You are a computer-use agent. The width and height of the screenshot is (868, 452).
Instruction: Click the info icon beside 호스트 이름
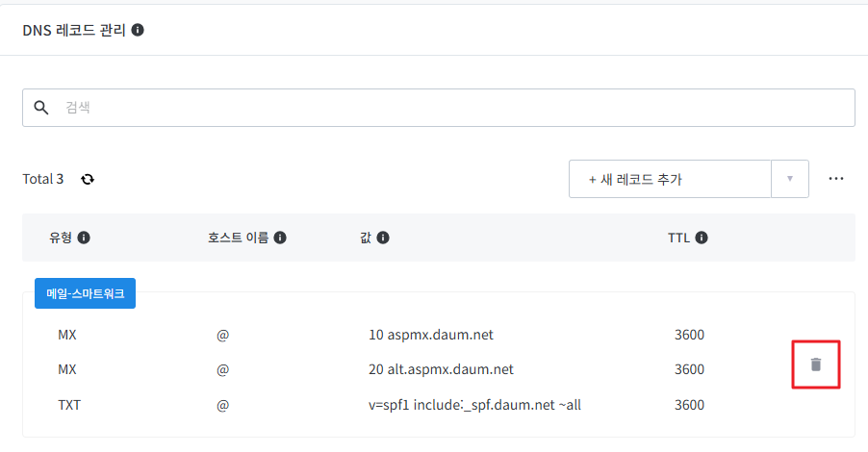(x=280, y=238)
